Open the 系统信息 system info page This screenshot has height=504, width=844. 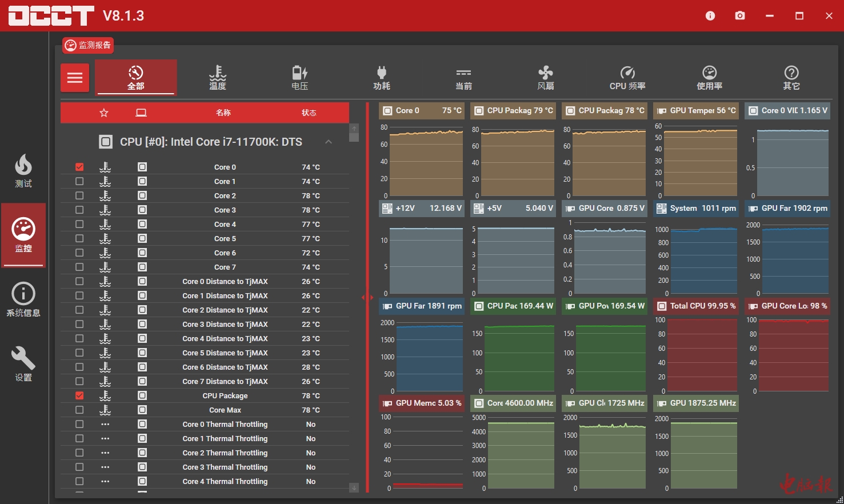23,300
